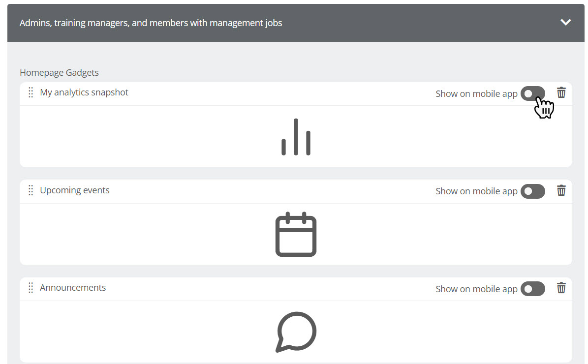Turn on mobile app toggle for Announcements
Image resolution: width=588 pixels, height=364 pixels.
pyautogui.click(x=532, y=289)
